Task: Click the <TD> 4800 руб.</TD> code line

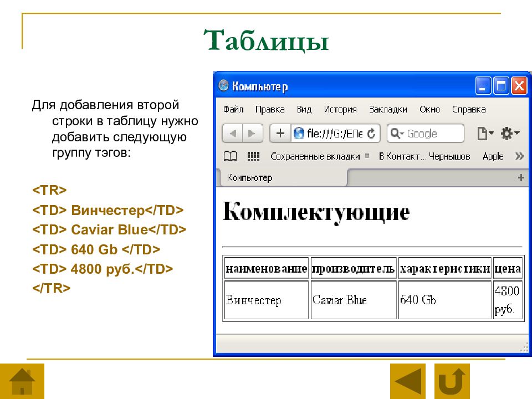Action: click(x=103, y=269)
